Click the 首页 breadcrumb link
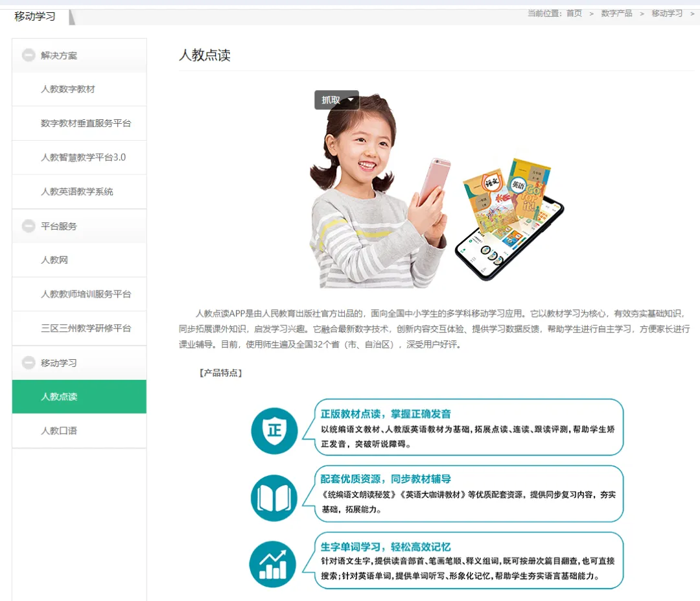The height and width of the screenshot is (601, 700). point(574,14)
